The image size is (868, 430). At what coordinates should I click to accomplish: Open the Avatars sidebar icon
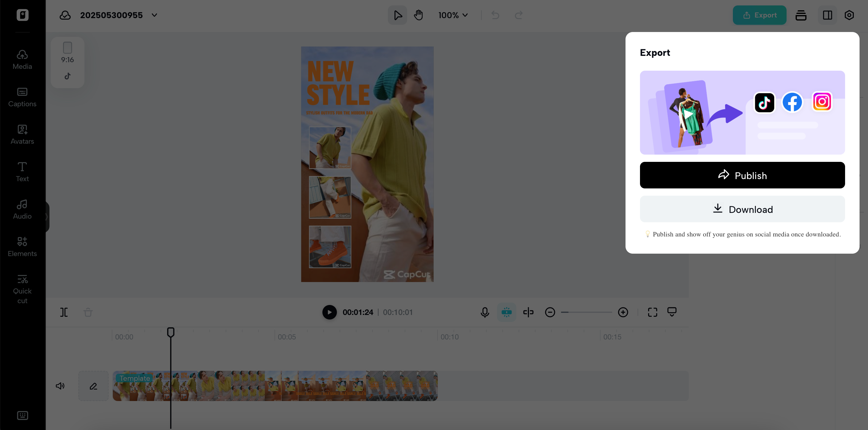pos(22,135)
